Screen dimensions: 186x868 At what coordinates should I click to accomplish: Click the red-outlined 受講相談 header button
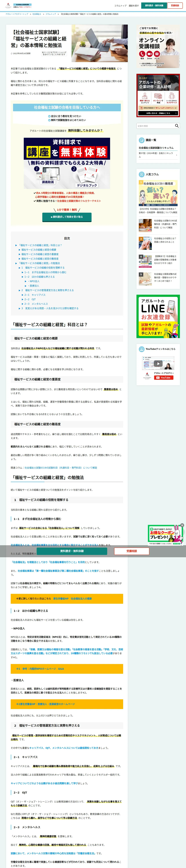[175, 5]
